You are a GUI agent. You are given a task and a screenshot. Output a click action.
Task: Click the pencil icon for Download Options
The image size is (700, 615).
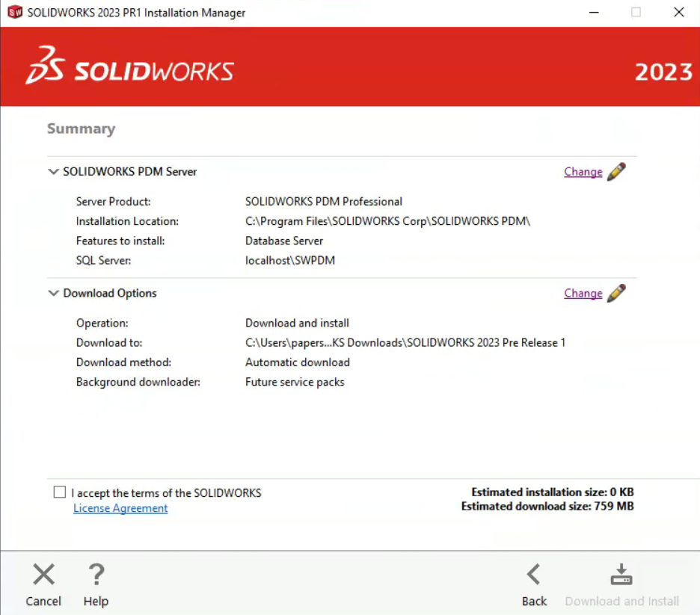click(x=616, y=293)
